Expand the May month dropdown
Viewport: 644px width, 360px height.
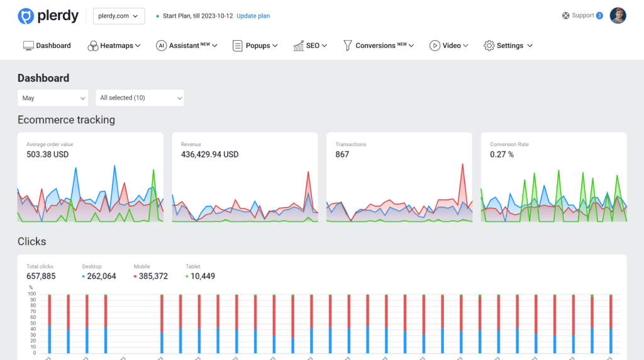pos(53,98)
